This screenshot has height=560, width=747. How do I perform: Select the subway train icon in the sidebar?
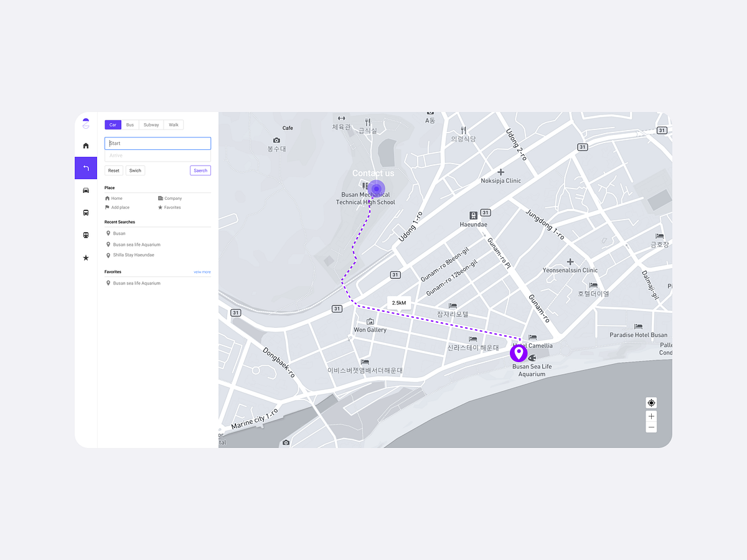pyautogui.click(x=86, y=235)
